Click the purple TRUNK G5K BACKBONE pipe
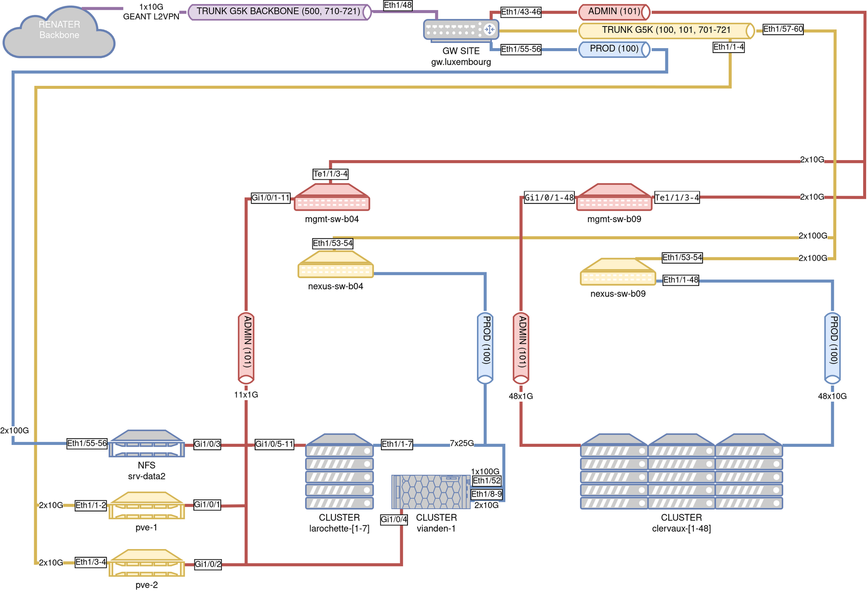 click(279, 12)
